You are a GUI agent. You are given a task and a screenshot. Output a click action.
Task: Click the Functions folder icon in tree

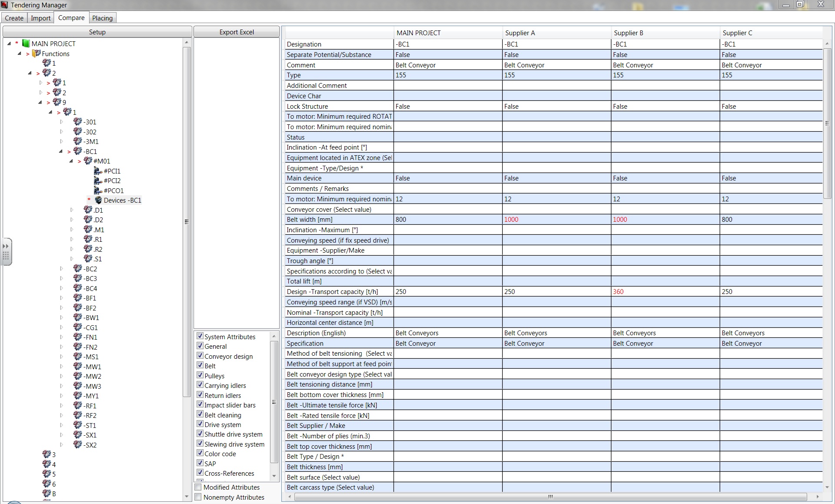pos(37,53)
